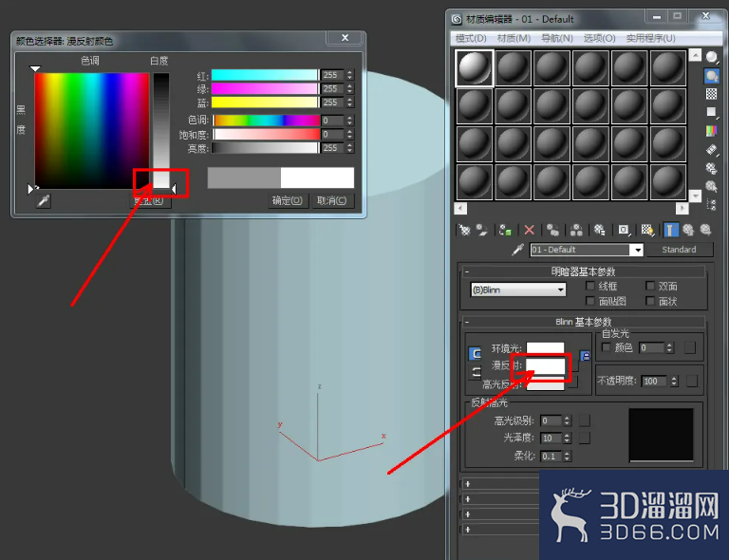Screen dimensions: 729x560
Task: Click the red X Reset Material icon
Action: click(529, 230)
